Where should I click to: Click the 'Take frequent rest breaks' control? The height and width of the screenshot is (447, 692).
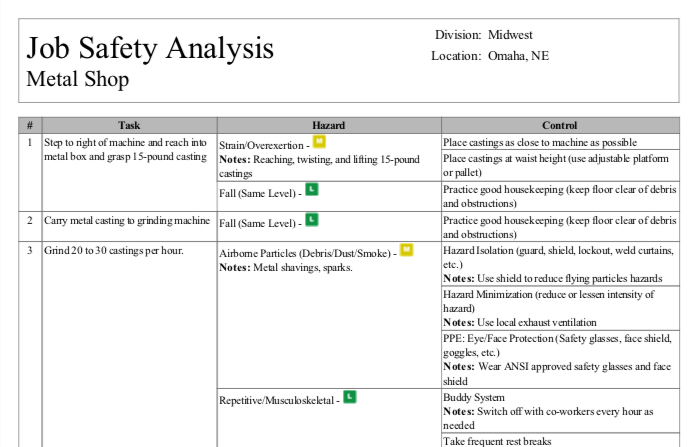560,440
